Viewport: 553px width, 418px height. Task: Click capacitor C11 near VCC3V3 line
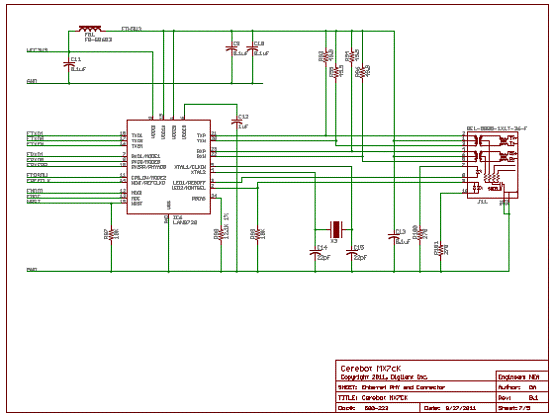click(x=68, y=65)
